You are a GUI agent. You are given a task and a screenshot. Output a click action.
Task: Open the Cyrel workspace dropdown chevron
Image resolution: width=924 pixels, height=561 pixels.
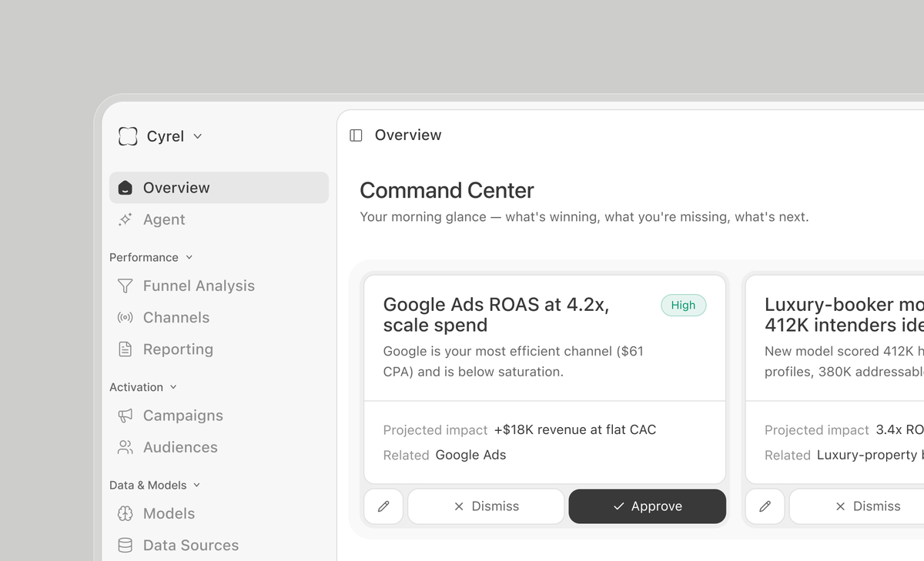click(197, 136)
